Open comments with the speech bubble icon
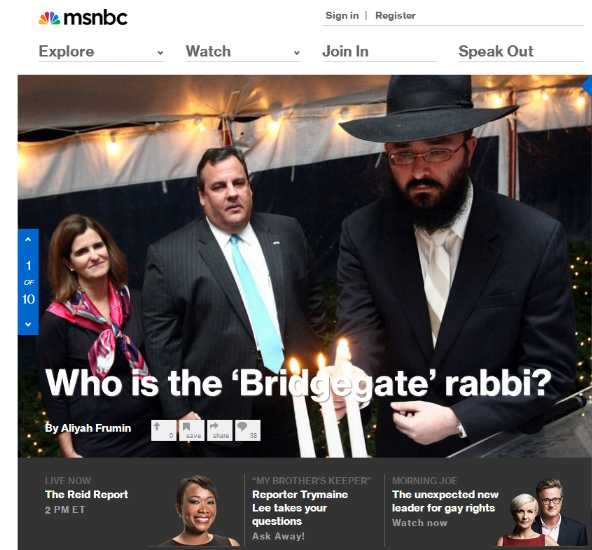 tap(248, 430)
